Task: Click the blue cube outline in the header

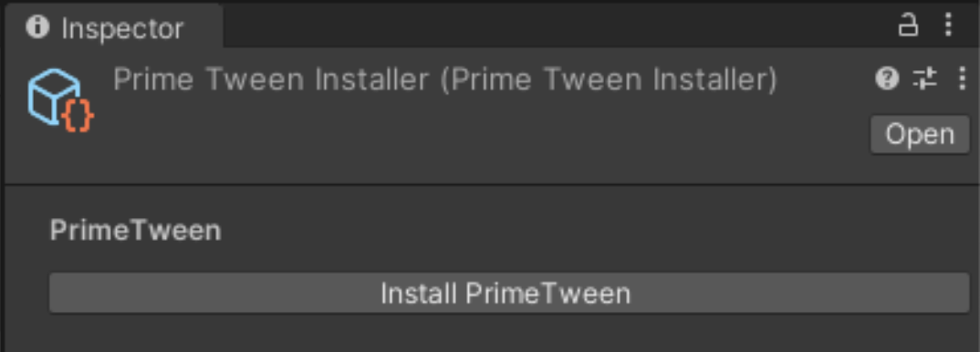Action: click(53, 95)
